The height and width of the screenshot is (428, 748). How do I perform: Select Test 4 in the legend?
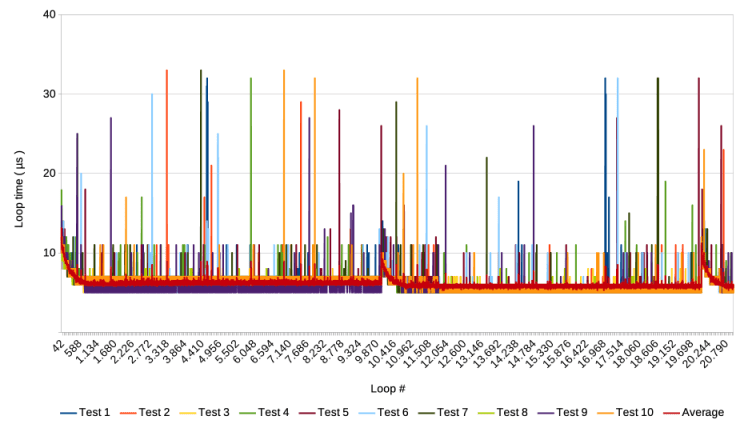[x=273, y=411]
